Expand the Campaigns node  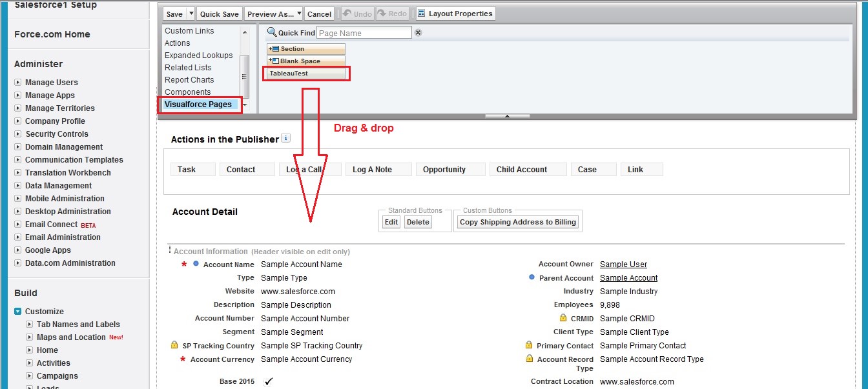tap(30, 376)
